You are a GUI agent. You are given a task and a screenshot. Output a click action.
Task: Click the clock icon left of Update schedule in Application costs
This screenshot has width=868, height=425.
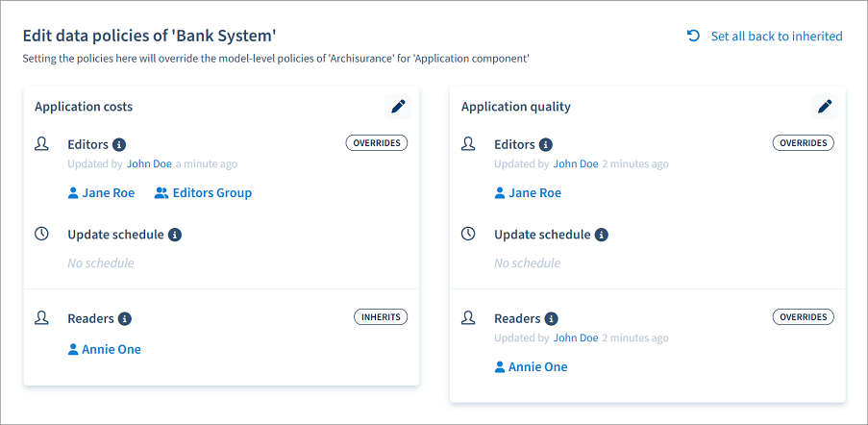[41, 234]
